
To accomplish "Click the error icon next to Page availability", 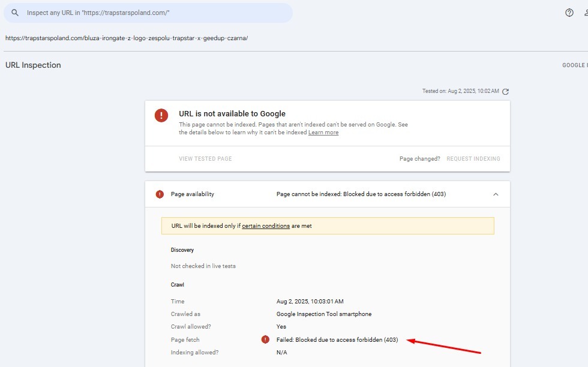I will coord(160,194).
